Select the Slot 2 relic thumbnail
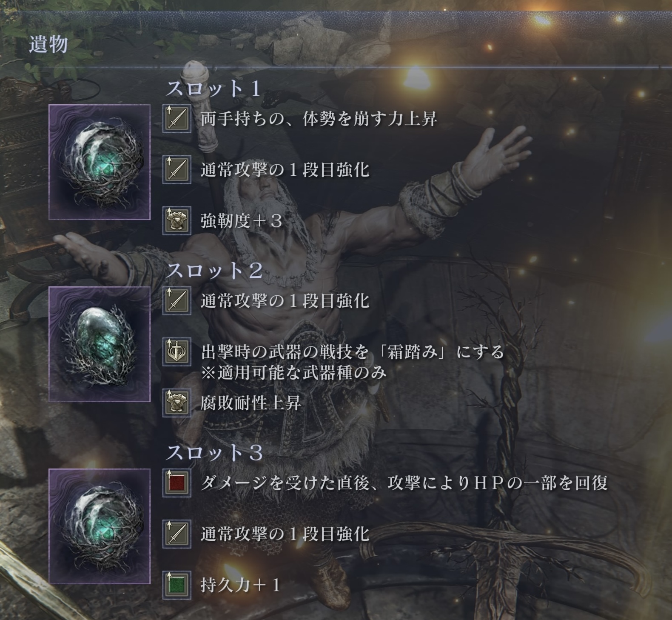This screenshot has width=672, height=620. tap(100, 344)
